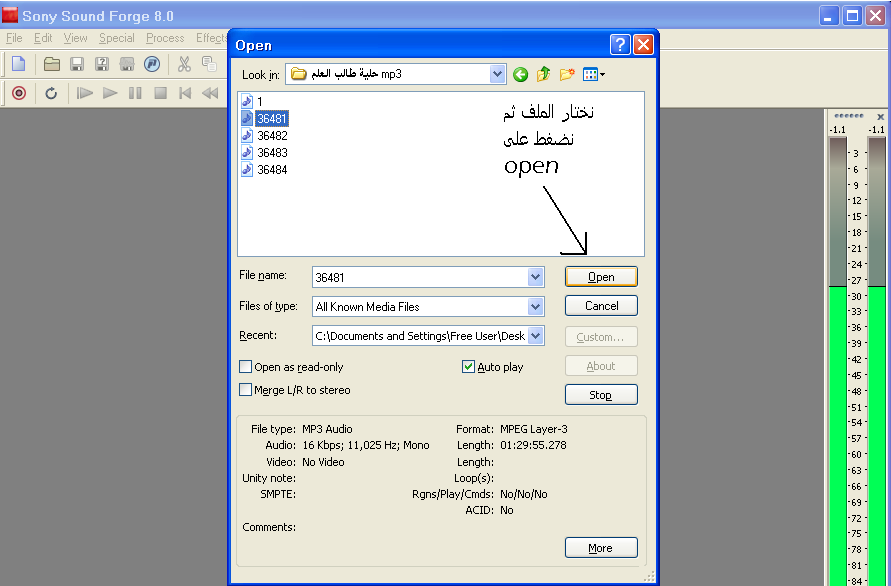Close the level meters panel with X
Image resolution: width=891 pixels, height=586 pixels.
click(x=880, y=117)
